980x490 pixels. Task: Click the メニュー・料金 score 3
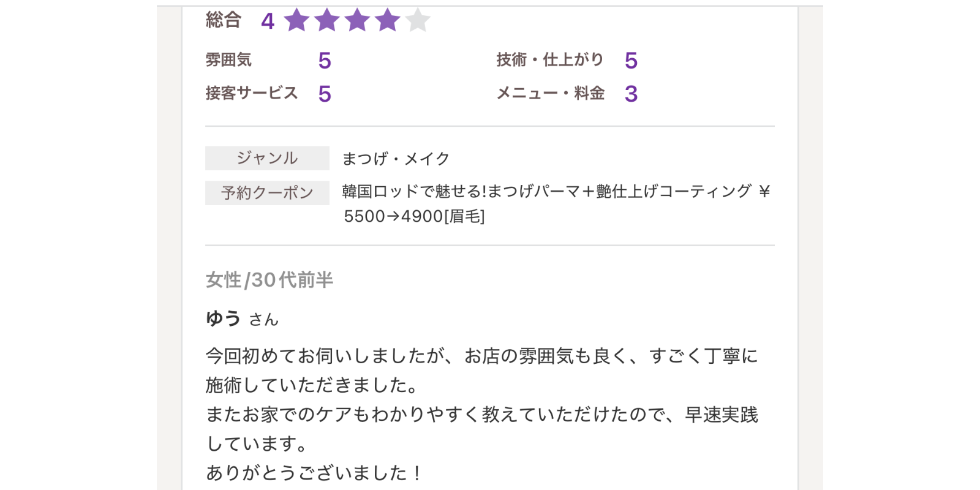click(x=631, y=94)
